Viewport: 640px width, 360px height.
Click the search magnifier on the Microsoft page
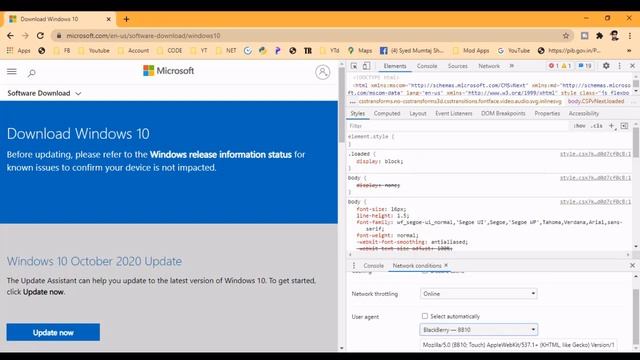31,73
